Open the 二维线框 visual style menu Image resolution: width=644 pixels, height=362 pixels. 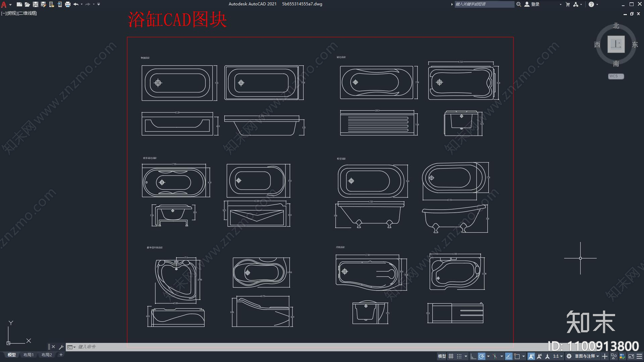click(28, 13)
